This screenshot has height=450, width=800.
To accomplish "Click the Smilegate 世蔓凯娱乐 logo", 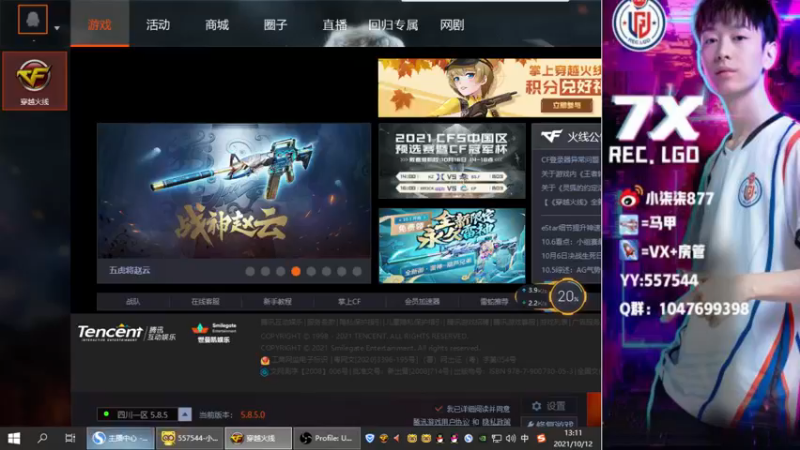I will [214, 333].
